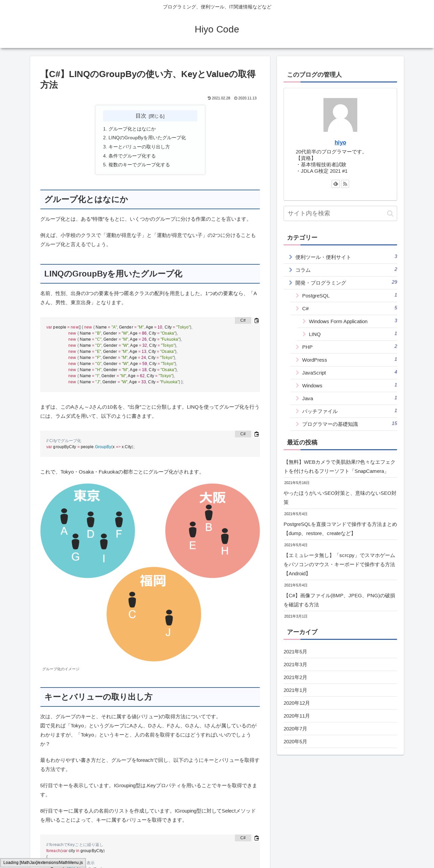434x868 pixels.
Task: Open the SnapCamera recent post
Action: pos(340,467)
